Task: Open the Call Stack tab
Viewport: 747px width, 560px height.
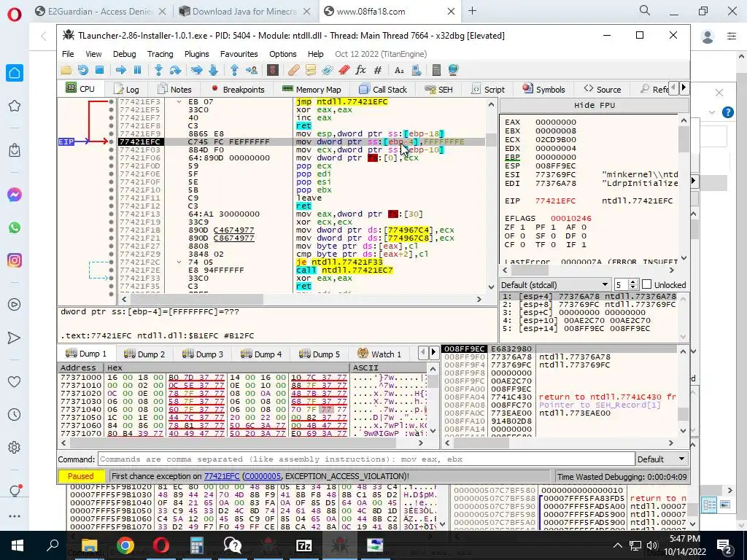Action: click(x=384, y=89)
